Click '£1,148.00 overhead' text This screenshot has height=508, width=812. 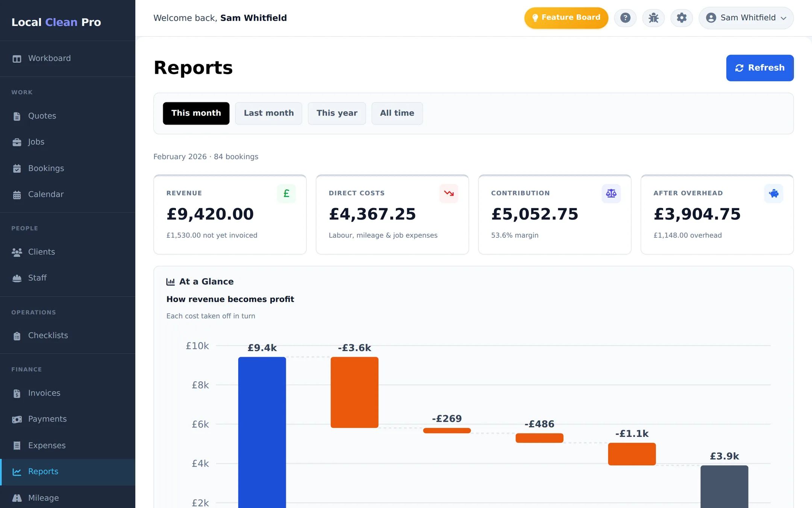click(688, 236)
